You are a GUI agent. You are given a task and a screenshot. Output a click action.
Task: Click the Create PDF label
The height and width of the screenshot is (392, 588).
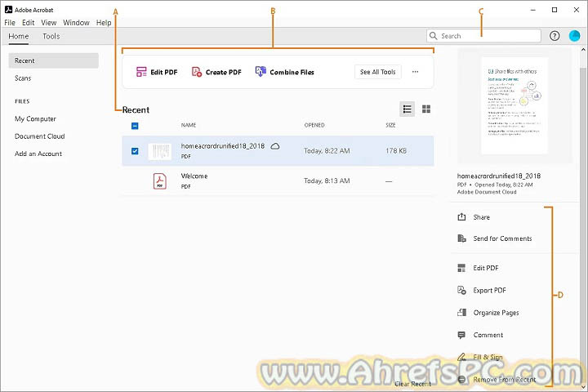click(224, 72)
